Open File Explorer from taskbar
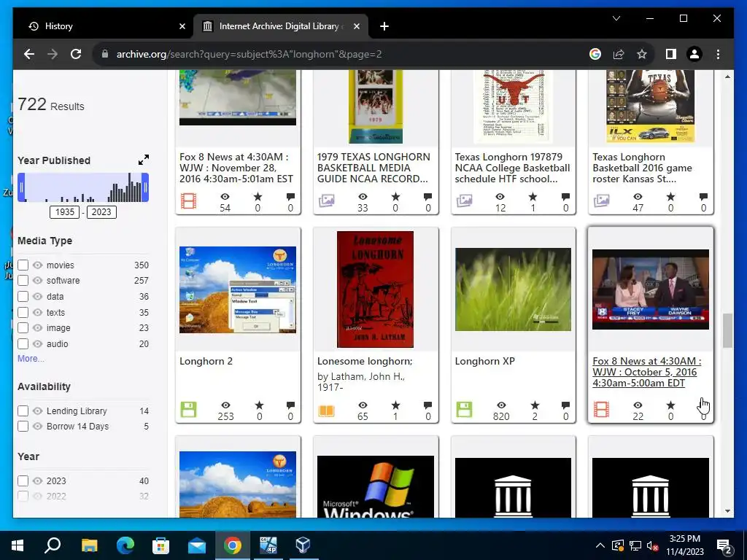Image resolution: width=747 pixels, height=560 pixels. [89, 545]
